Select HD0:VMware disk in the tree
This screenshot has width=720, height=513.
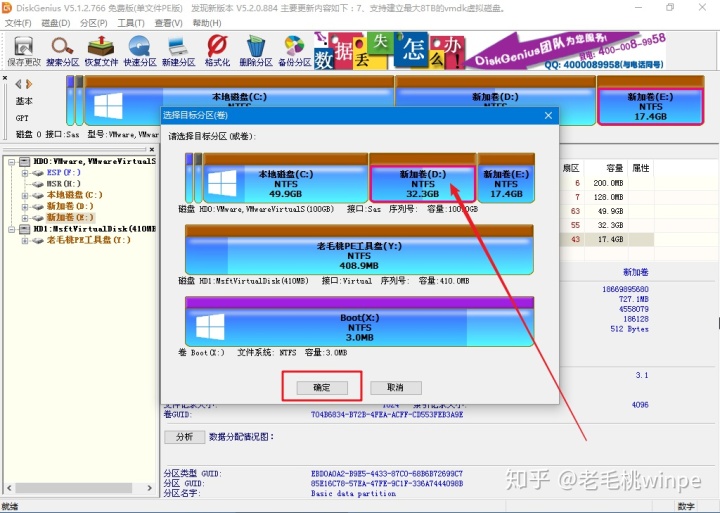click(95, 162)
